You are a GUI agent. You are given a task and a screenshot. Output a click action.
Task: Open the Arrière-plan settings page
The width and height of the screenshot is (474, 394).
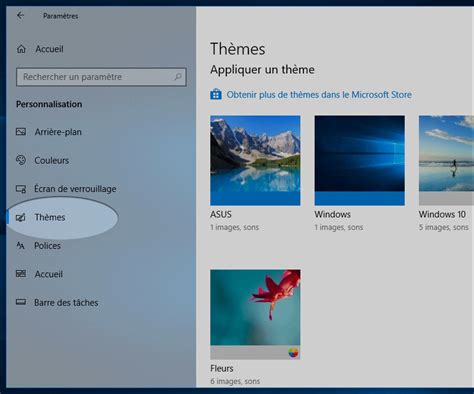click(58, 132)
